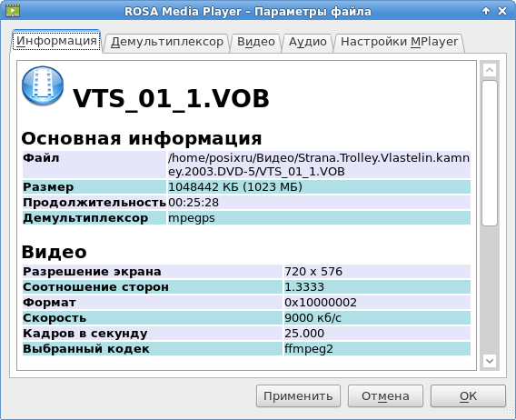Viewport: 516px width, 420px height.
Task: Switch to the Демультиплексор tab
Action: click(x=167, y=42)
